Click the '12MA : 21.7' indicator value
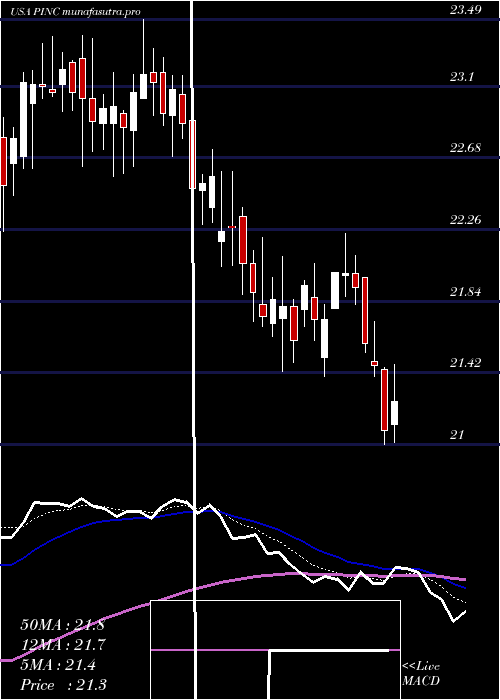 [62, 645]
